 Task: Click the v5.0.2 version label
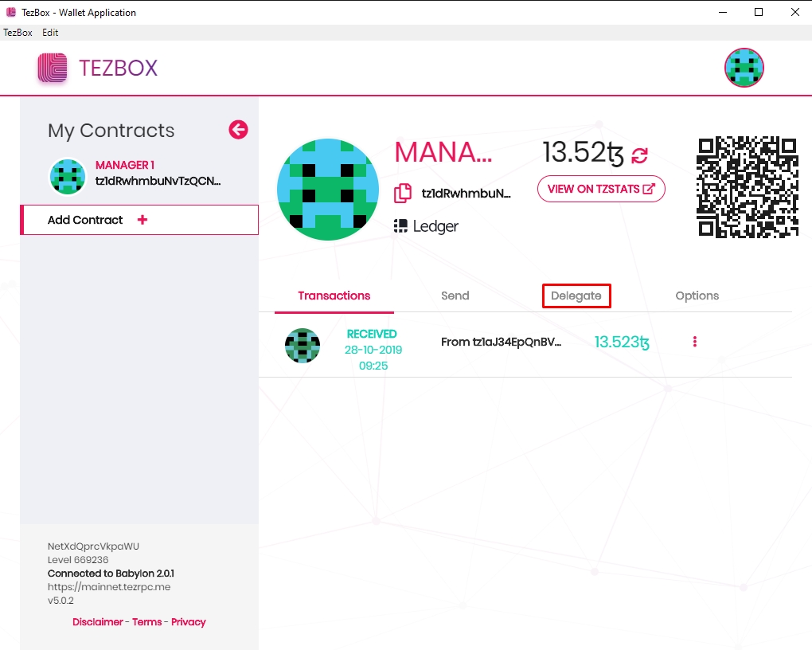click(61, 601)
